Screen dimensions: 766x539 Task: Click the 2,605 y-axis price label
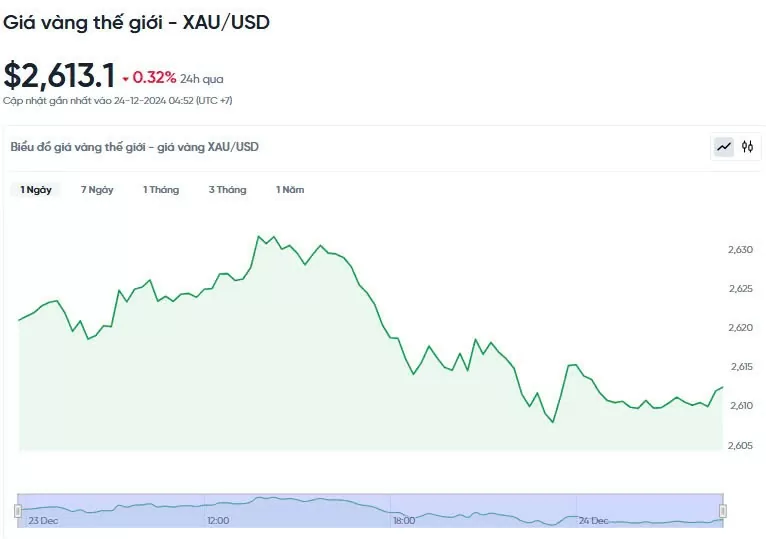click(x=740, y=445)
